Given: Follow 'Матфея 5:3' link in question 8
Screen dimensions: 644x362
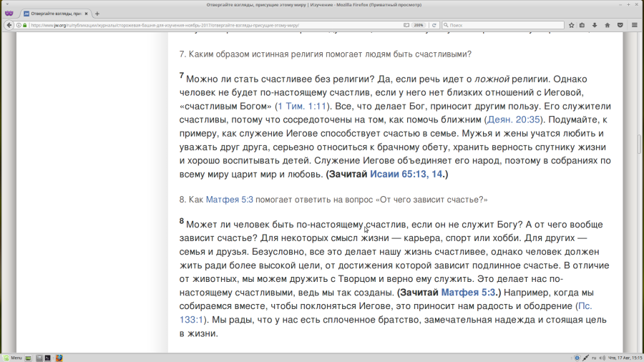Looking at the screenshot, I should [x=230, y=200].
